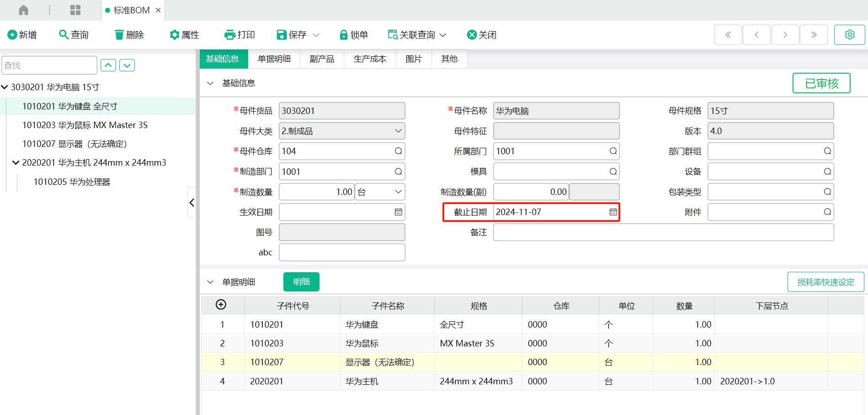The height and width of the screenshot is (415, 868).
Task: Click the 已审核 status stamp
Action: click(x=821, y=83)
